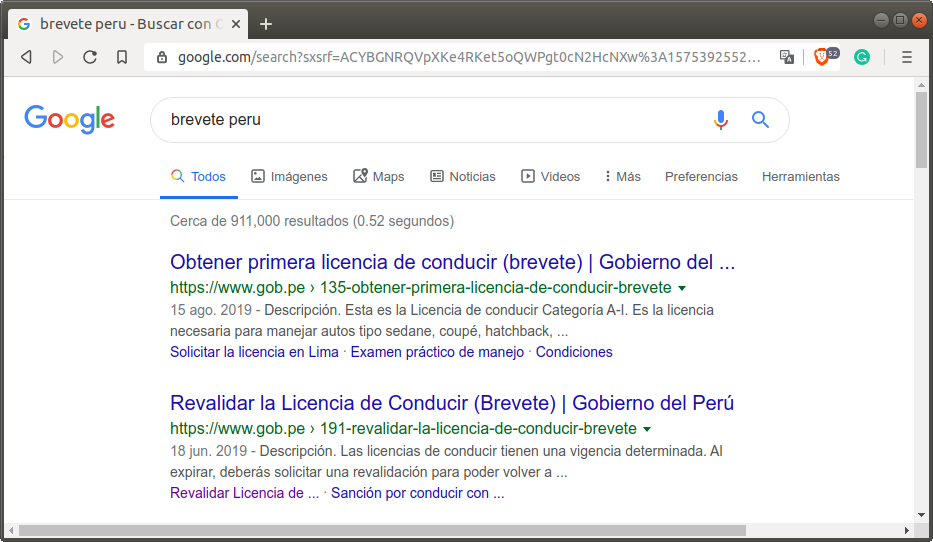The width and height of the screenshot is (933, 542).
Task: Close the browser window
Action: pos(919,20)
